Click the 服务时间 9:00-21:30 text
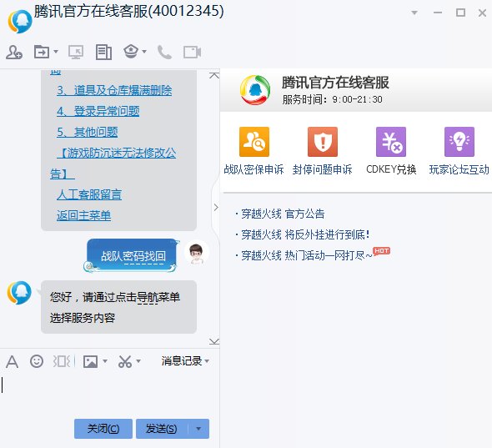This screenshot has height=448, width=492. tap(332, 99)
